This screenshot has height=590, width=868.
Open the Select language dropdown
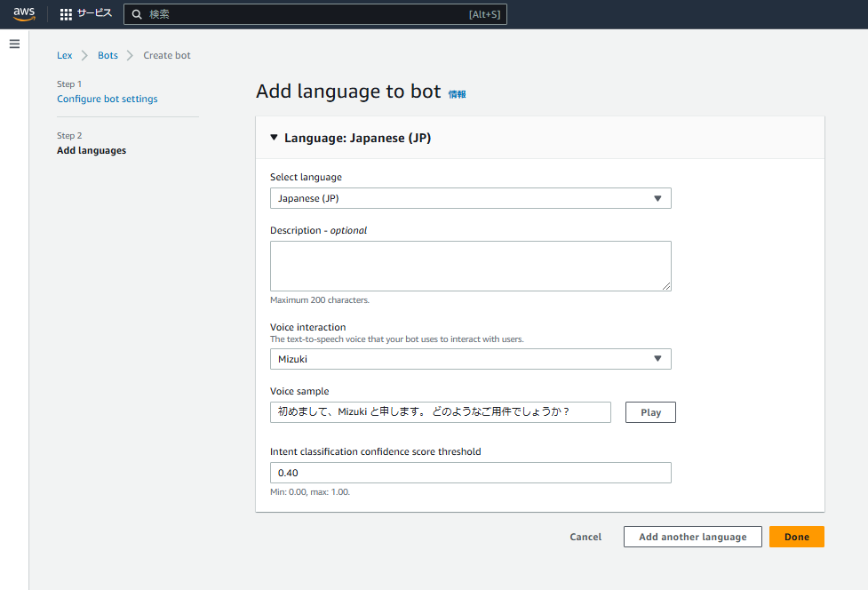[x=470, y=198]
